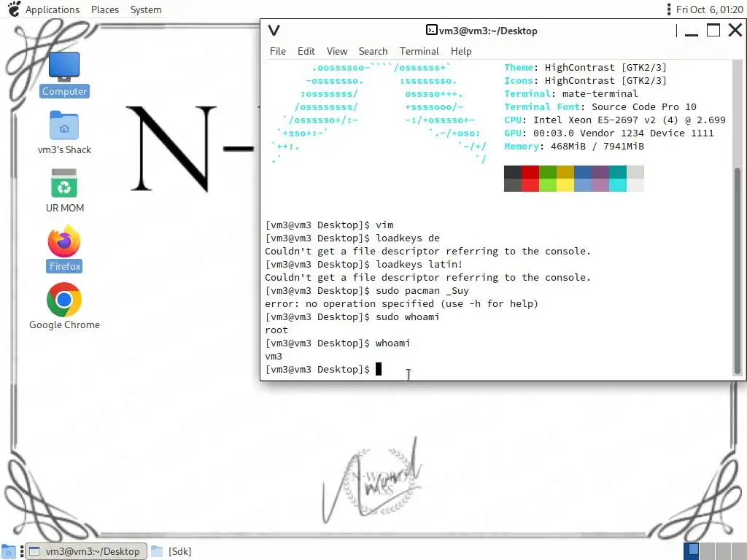Click the 'error: no operation specified' line
This screenshot has height=560, width=747.
coord(401,304)
